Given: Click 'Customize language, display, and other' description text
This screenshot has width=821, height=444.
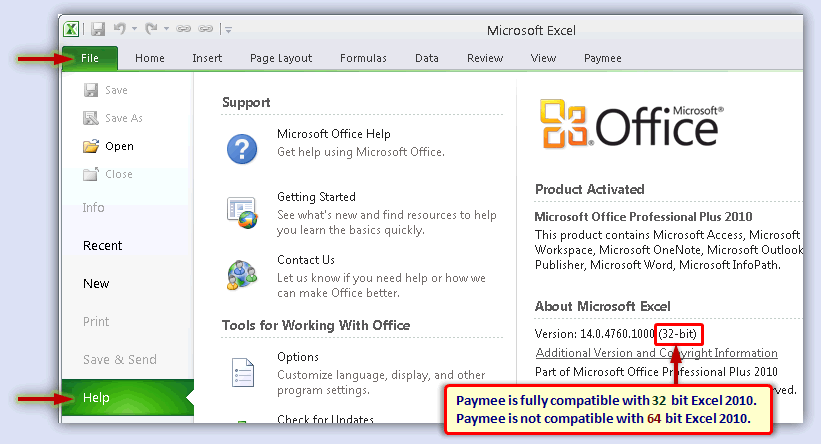Looking at the screenshot, I should click(x=381, y=375).
